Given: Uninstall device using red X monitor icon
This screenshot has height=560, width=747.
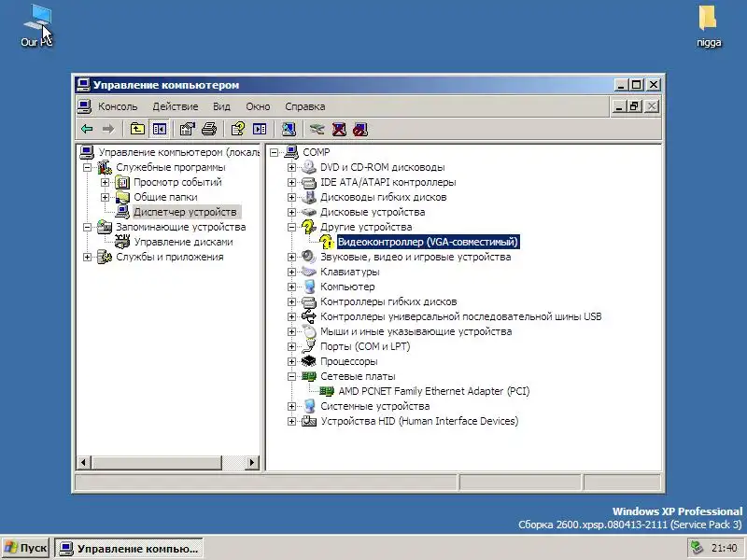Looking at the screenshot, I should coord(339,129).
